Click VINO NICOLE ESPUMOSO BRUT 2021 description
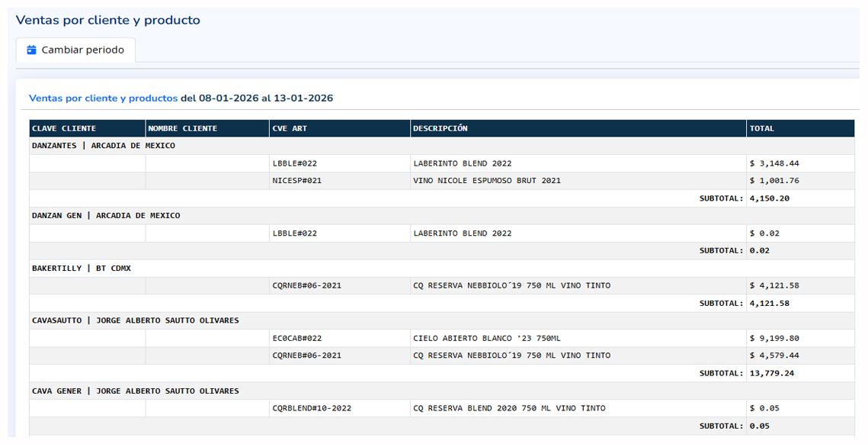The image size is (868, 444). pos(487,181)
